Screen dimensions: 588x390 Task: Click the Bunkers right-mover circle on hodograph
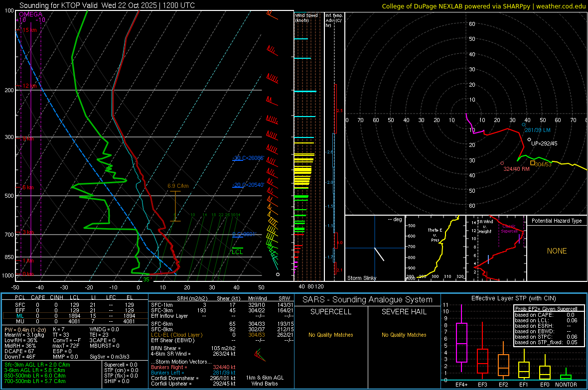click(502, 163)
